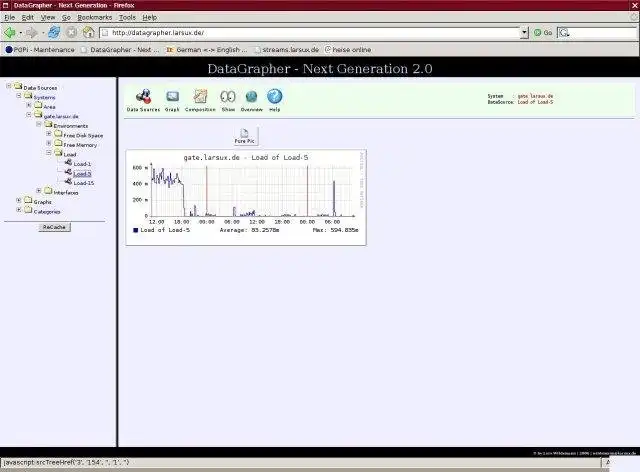Open the back-history arrow beside the back button
The height and width of the screenshot is (472, 640).
(x=20, y=33)
